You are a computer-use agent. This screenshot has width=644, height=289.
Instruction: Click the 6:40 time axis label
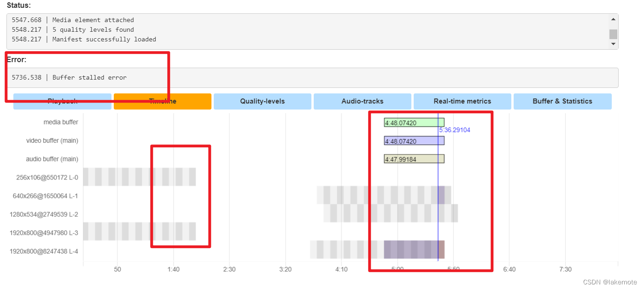[509, 269]
